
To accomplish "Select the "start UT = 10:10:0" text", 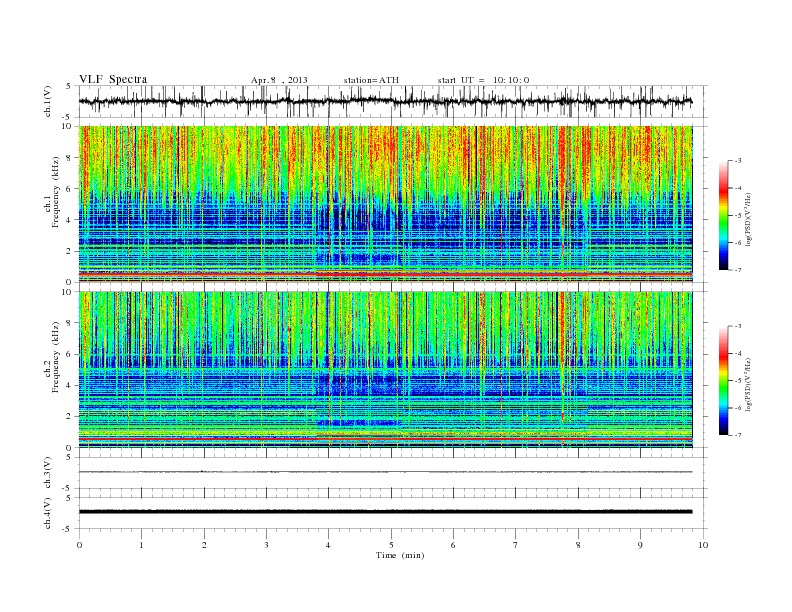I will pyautogui.click(x=483, y=80).
